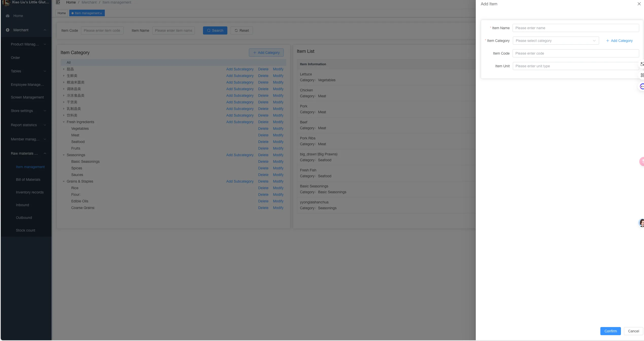The height and width of the screenshot is (341, 644).
Task: Click the grid apps floating icon on right edge
Action: click(642, 75)
